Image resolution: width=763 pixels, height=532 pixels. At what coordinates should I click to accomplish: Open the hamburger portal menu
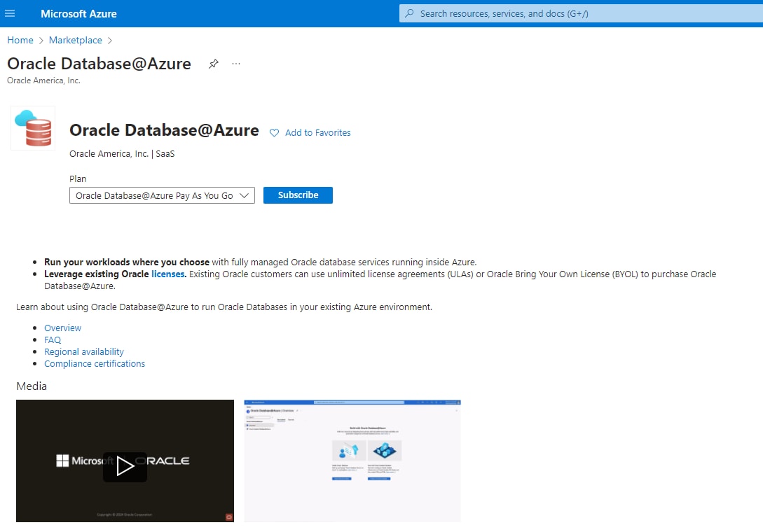tap(10, 13)
